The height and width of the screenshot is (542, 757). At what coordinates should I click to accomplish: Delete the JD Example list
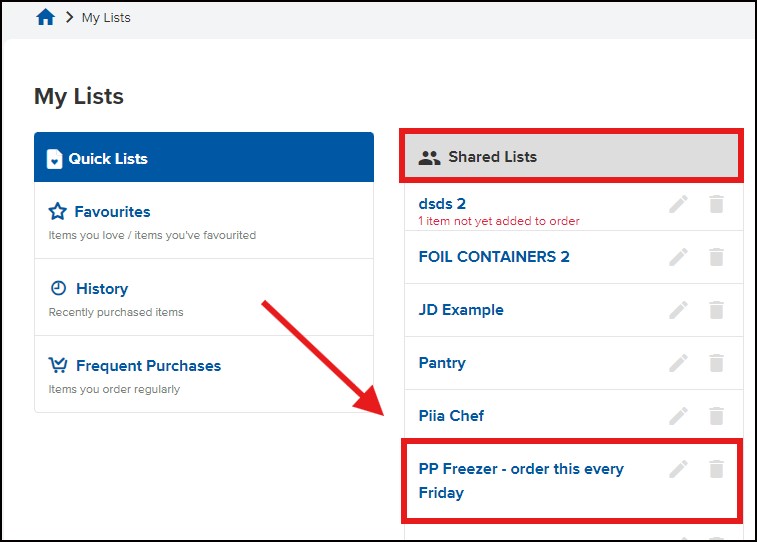(x=716, y=310)
